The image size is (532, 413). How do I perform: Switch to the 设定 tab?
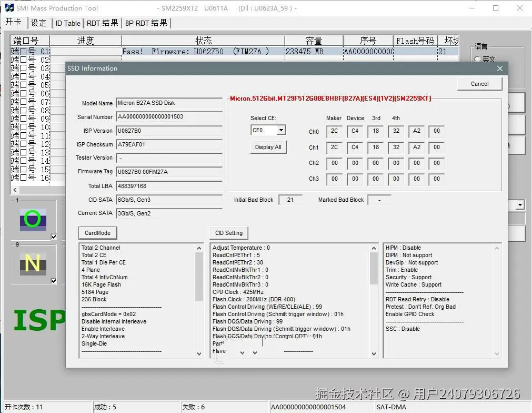tap(39, 23)
